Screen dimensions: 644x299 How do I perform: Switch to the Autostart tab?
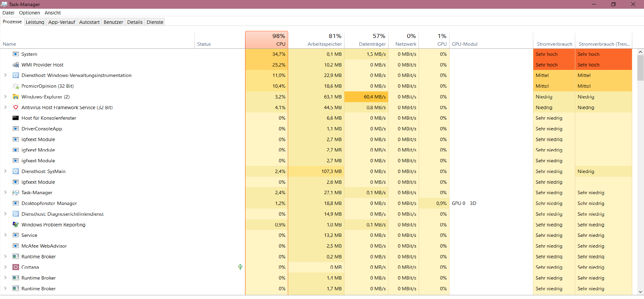(89, 22)
